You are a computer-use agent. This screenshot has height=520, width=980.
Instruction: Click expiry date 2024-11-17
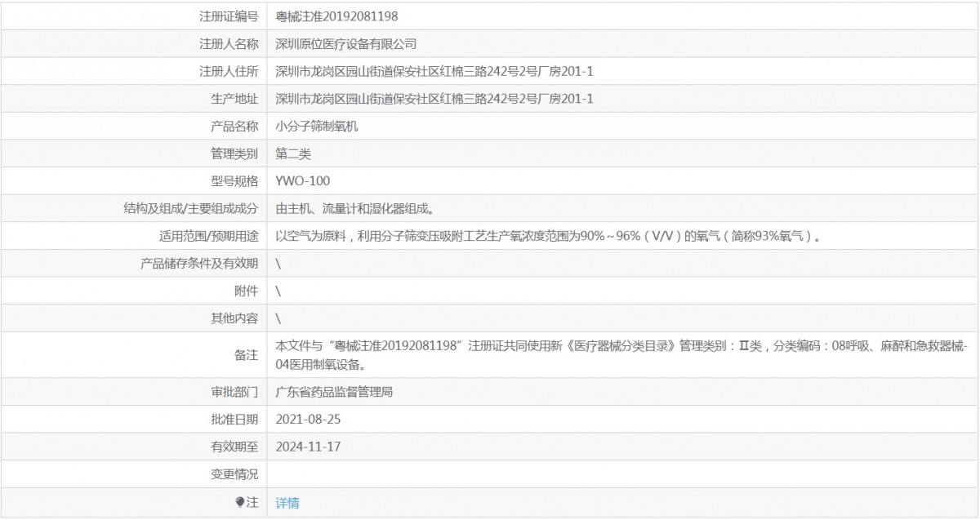[x=308, y=447]
